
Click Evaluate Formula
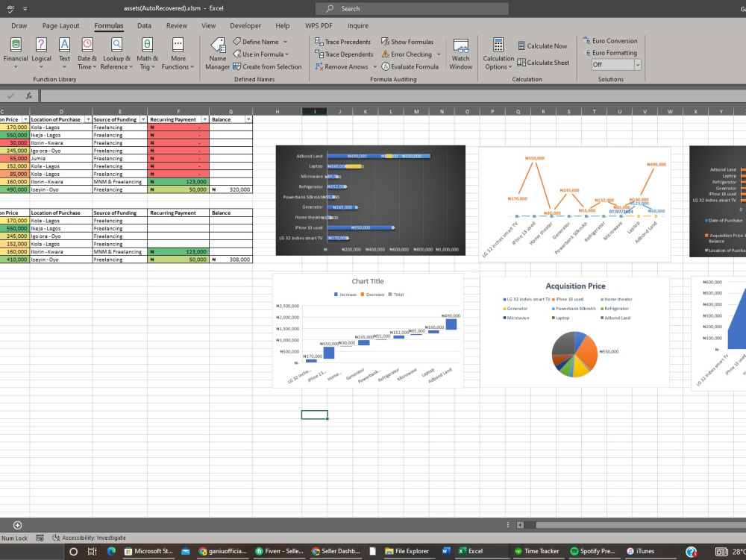(410, 66)
